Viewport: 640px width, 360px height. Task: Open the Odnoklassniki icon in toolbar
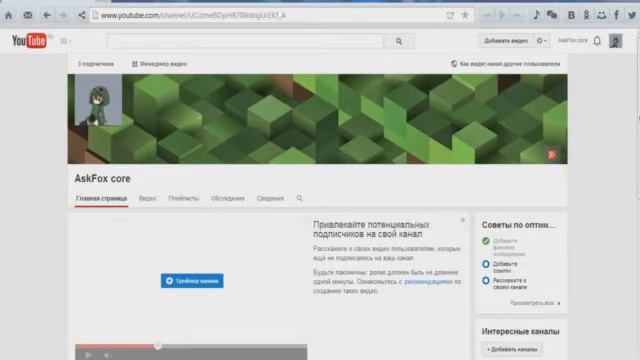click(586, 16)
